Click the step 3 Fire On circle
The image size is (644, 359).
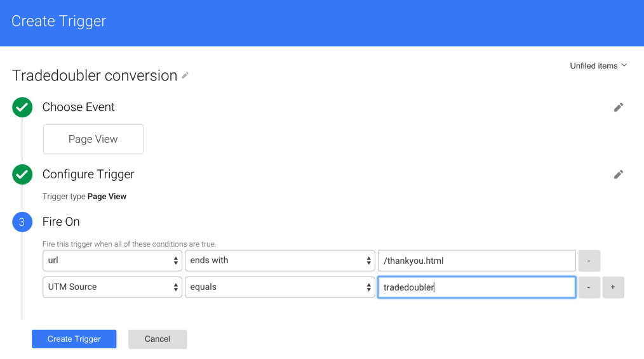[x=22, y=222]
